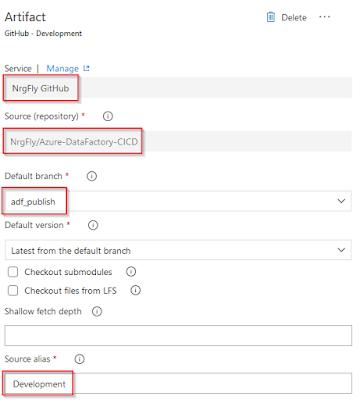Click info icon next to Source (repository)
Viewport: 360px width, 400px height.
108,116
